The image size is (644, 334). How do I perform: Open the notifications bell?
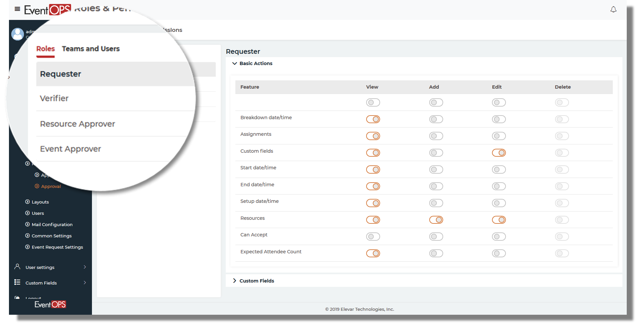click(613, 10)
